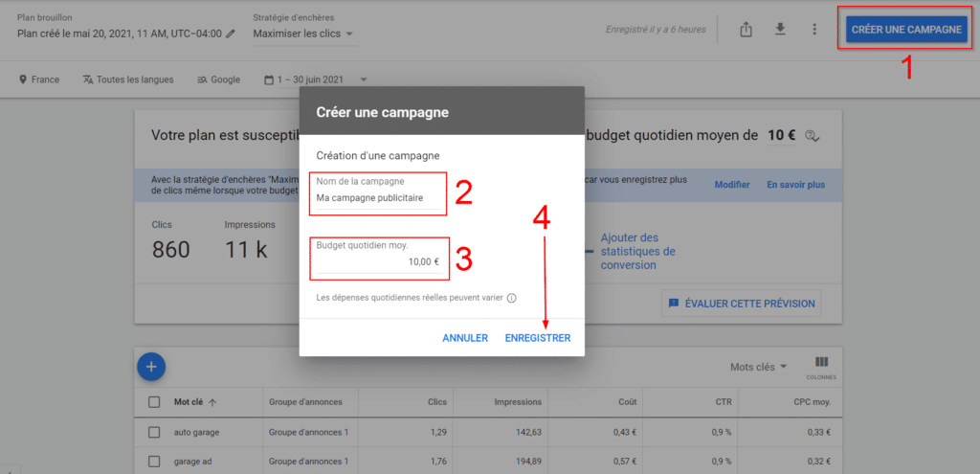Open the Colonnes columns icon
This screenshot has height=474, width=980.
click(x=821, y=366)
